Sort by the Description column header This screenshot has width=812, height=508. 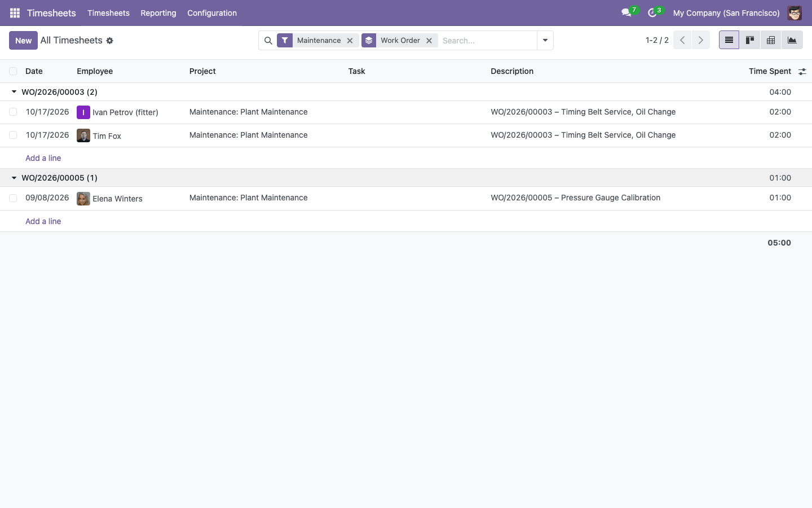pos(512,71)
